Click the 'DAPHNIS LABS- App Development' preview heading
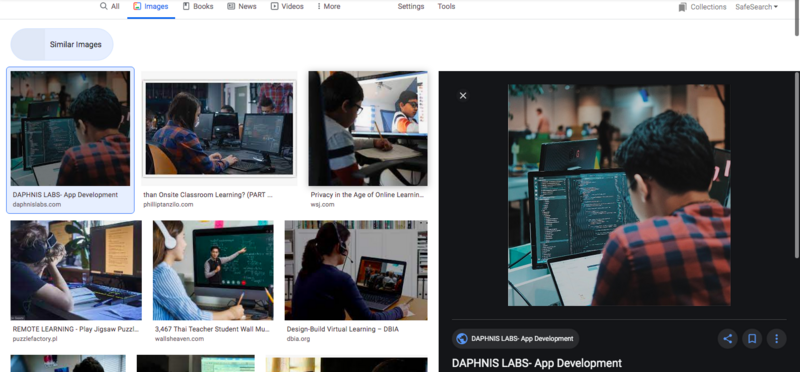The image size is (800, 372). click(537, 363)
